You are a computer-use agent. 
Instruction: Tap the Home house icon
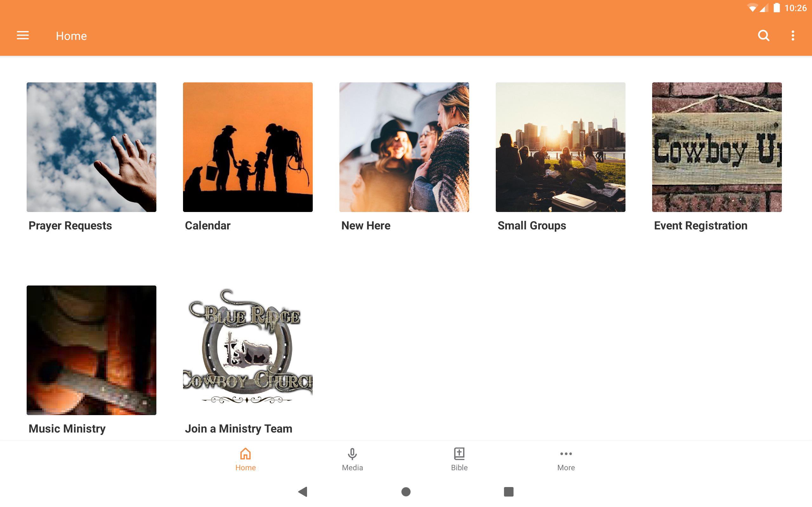point(245,454)
